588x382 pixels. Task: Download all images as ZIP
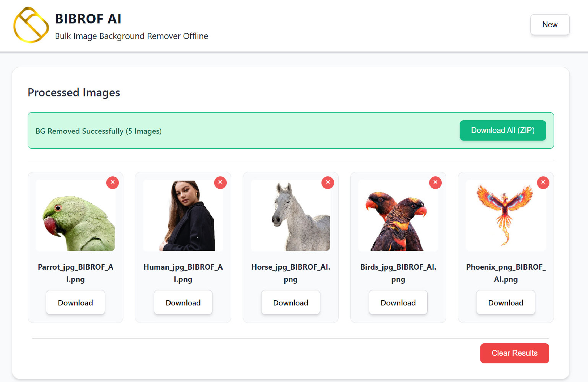pyautogui.click(x=503, y=131)
